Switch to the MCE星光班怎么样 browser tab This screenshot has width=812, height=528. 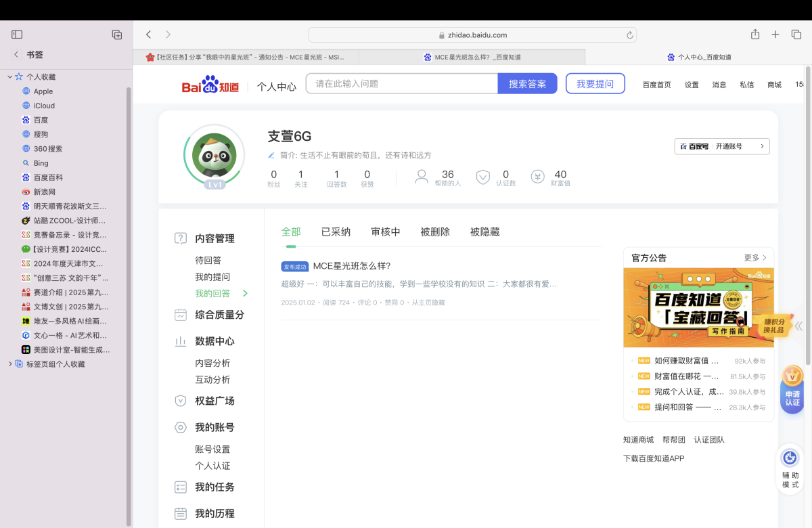472,58
